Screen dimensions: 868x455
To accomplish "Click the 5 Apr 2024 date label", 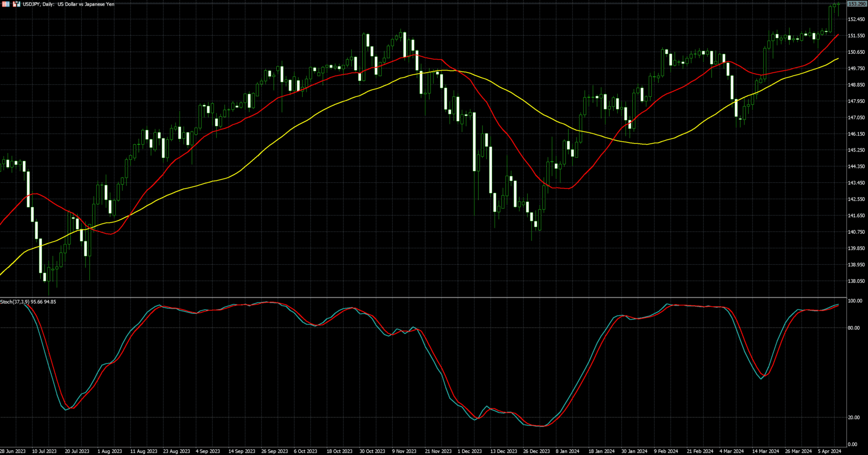I will coord(829,451).
